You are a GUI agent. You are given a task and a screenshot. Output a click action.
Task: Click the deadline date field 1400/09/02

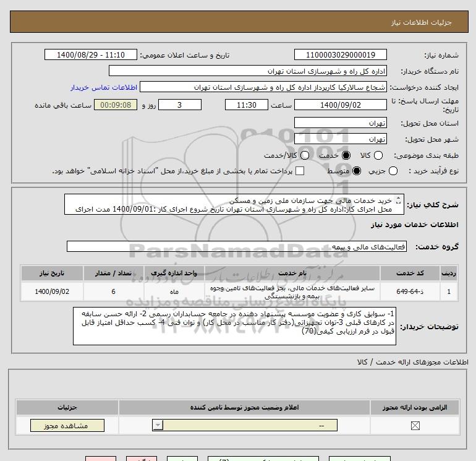click(340, 105)
